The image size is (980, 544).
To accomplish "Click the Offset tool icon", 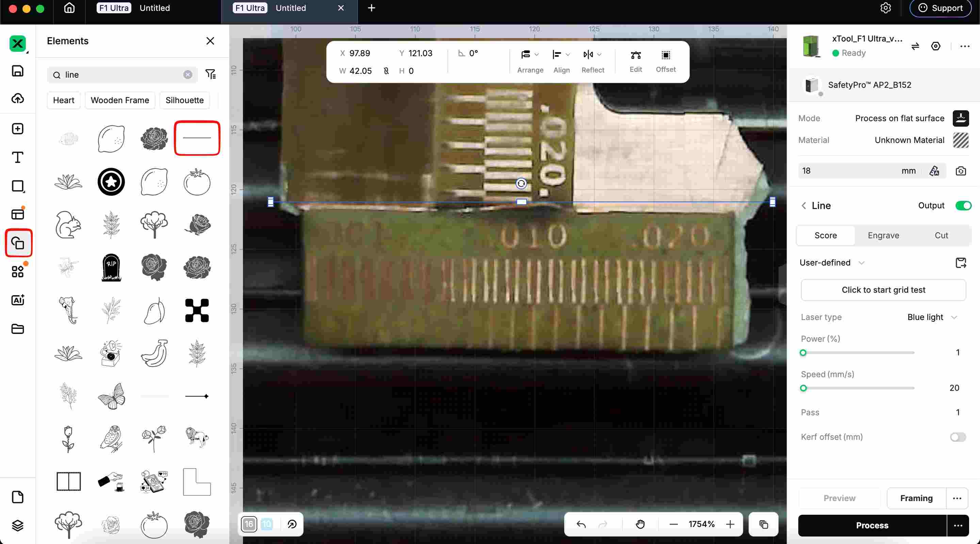I will (665, 55).
